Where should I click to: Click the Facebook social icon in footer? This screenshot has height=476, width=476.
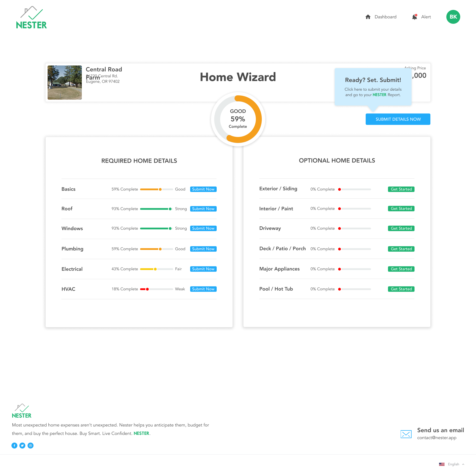click(14, 446)
